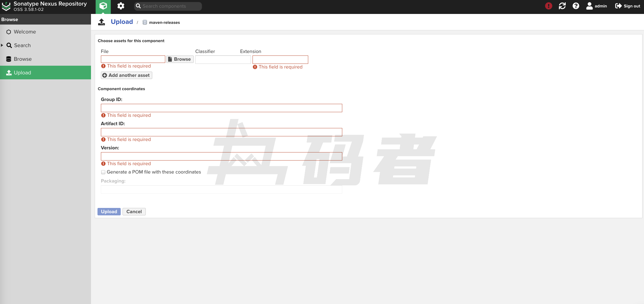The width and height of the screenshot is (644, 304).
Task: Open Welcome in the sidebar
Action: [x=25, y=32]
